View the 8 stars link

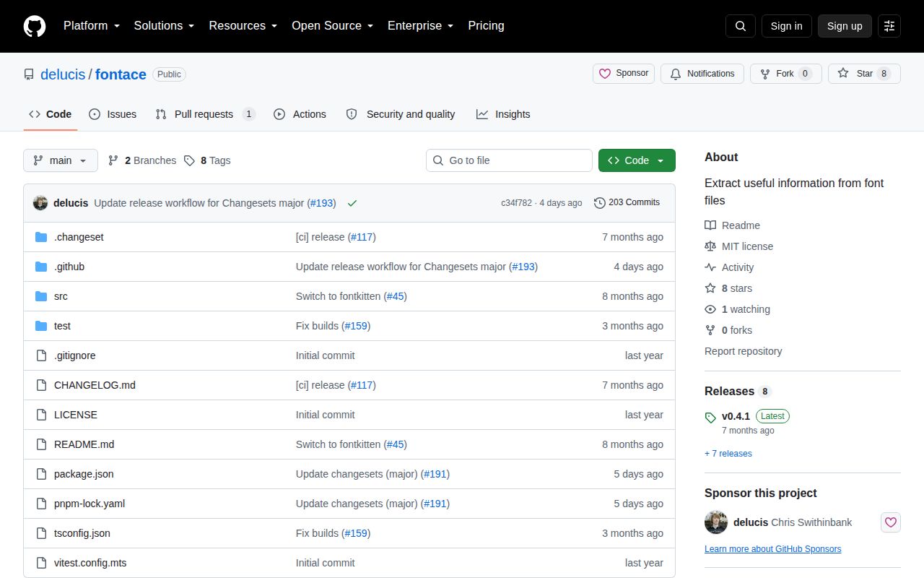728,288
